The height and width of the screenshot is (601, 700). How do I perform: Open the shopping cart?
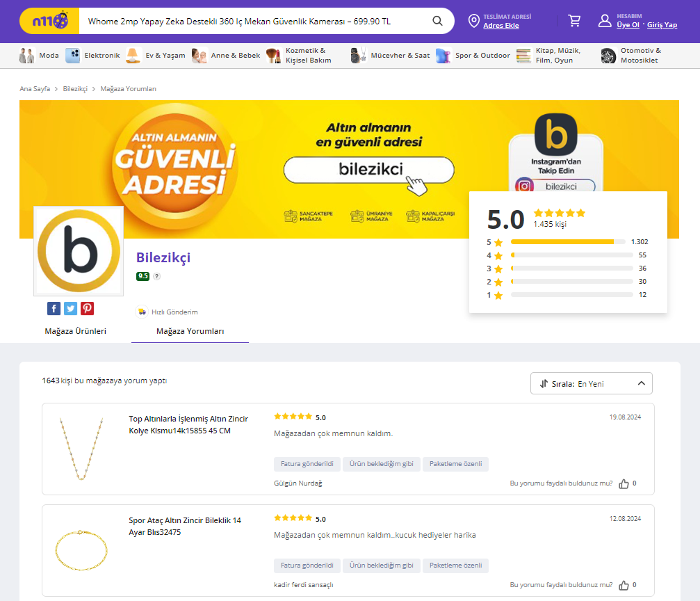tap(574, 21)
